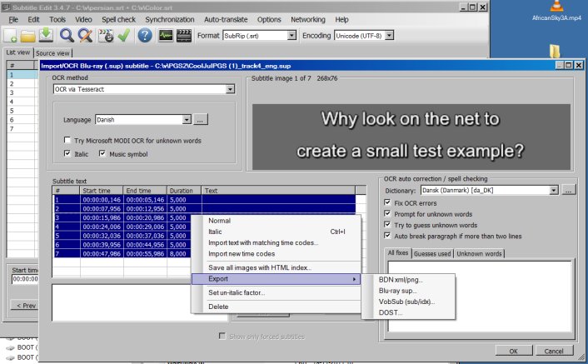Choose DOST export option
Screen dimensions: 588x364
tap(409, 312)
